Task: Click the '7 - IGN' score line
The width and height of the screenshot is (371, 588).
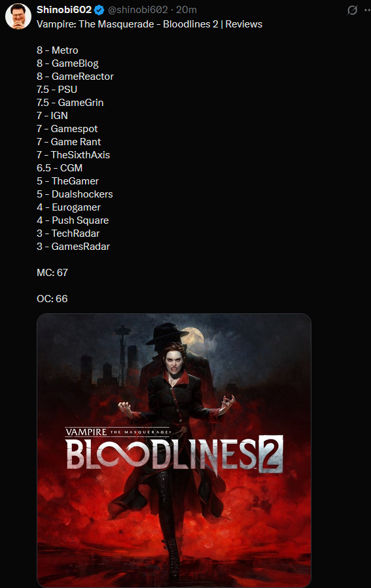Action: coord(52,116)
